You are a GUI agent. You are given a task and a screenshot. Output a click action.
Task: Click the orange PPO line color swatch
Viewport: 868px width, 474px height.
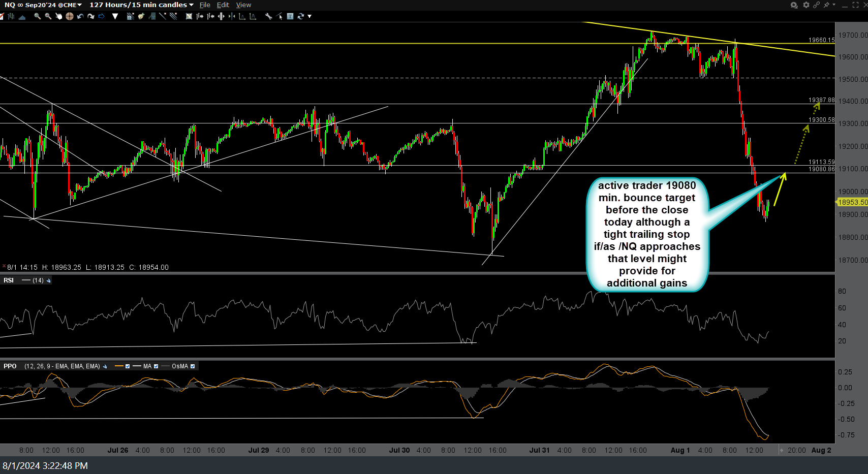tap(119, 366)
